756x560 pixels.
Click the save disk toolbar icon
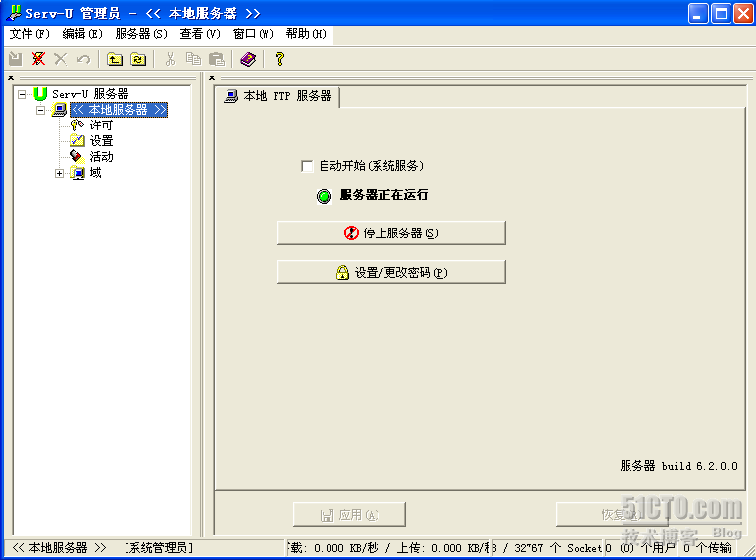coord(16,59)
